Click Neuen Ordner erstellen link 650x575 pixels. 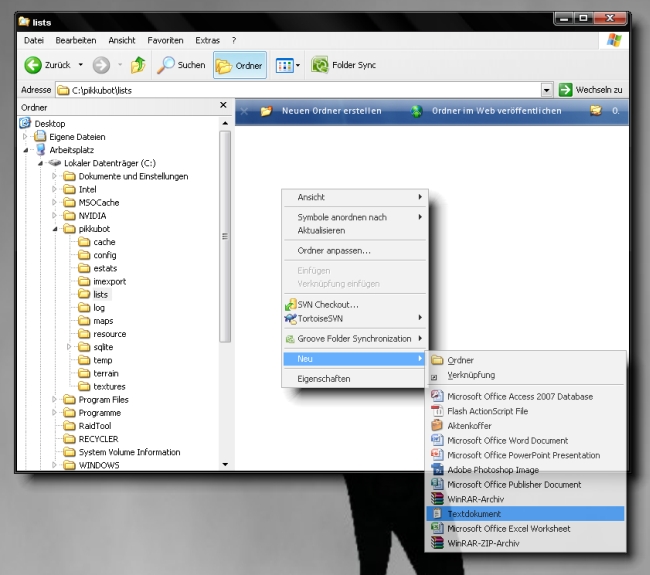click(330, 111)
